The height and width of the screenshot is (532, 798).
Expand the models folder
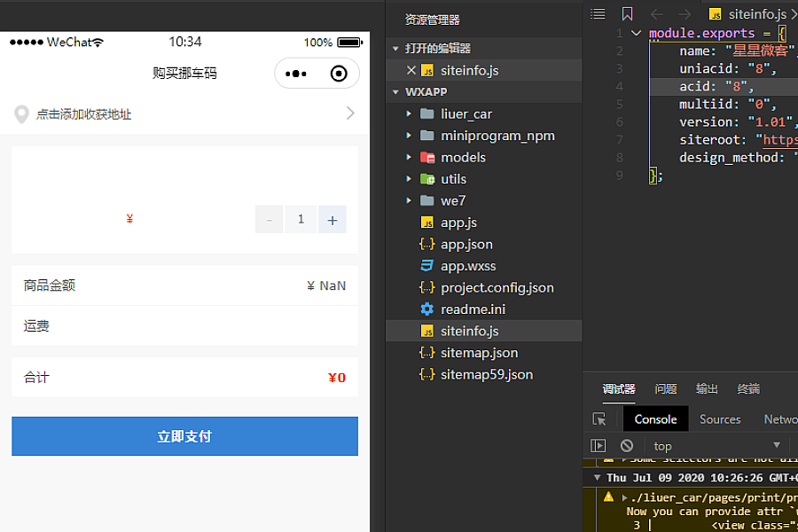pyautogui.click(x=409, y=157)
